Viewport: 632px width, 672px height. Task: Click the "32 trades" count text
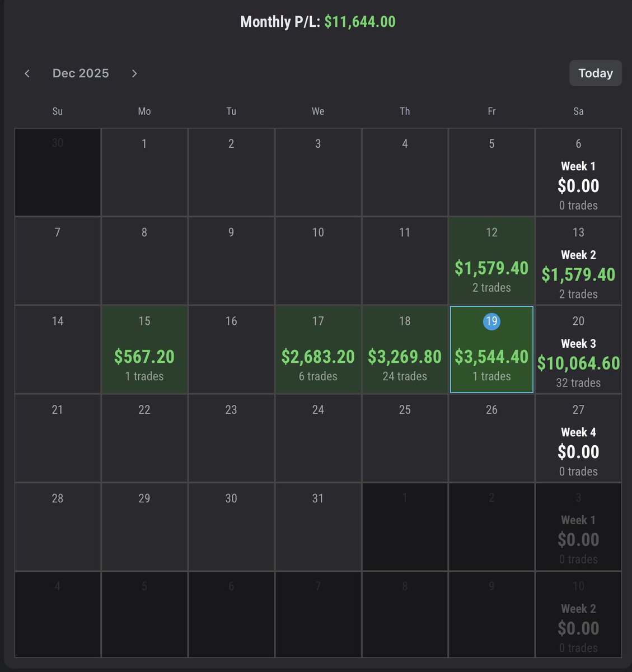(x=578, y=383)
